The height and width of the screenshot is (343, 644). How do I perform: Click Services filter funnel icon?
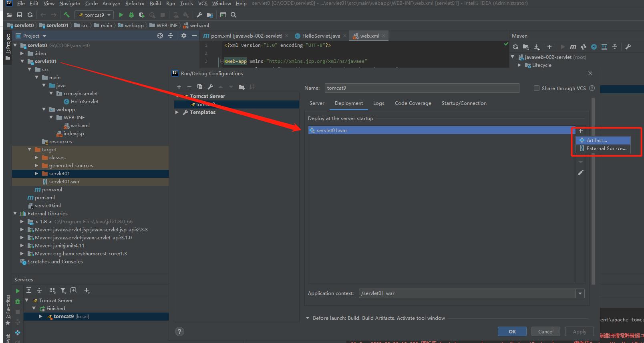coord(63,291)
